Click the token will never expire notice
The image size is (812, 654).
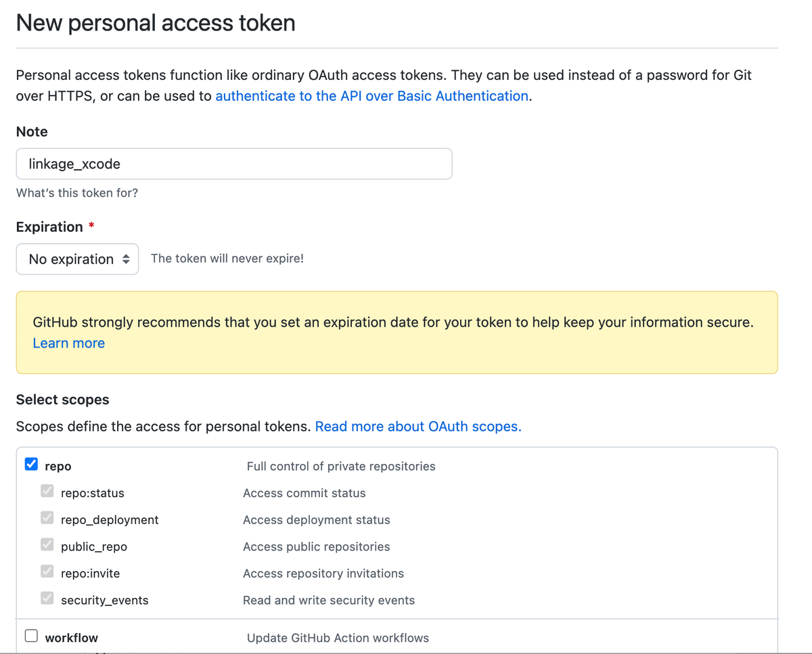coord(227,258)
